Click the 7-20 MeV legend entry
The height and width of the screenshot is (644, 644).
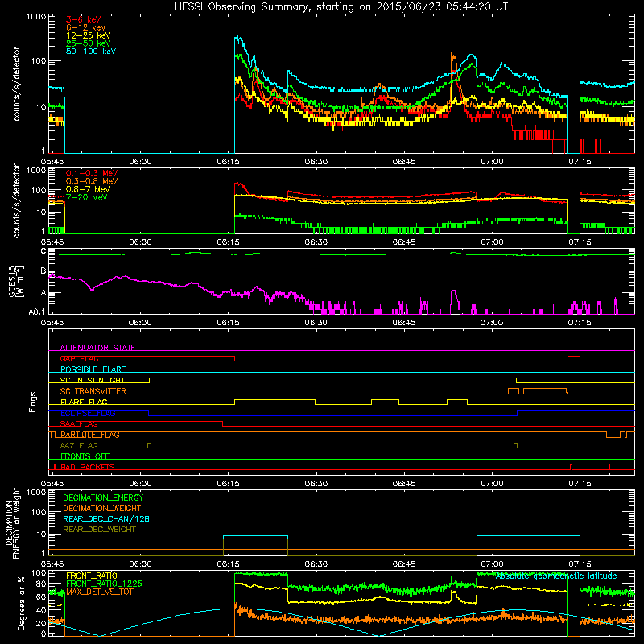(86, 197)
